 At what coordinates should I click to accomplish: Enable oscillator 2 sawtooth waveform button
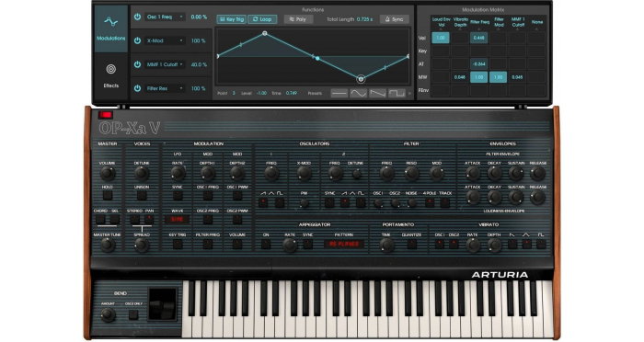pos(345,202)
